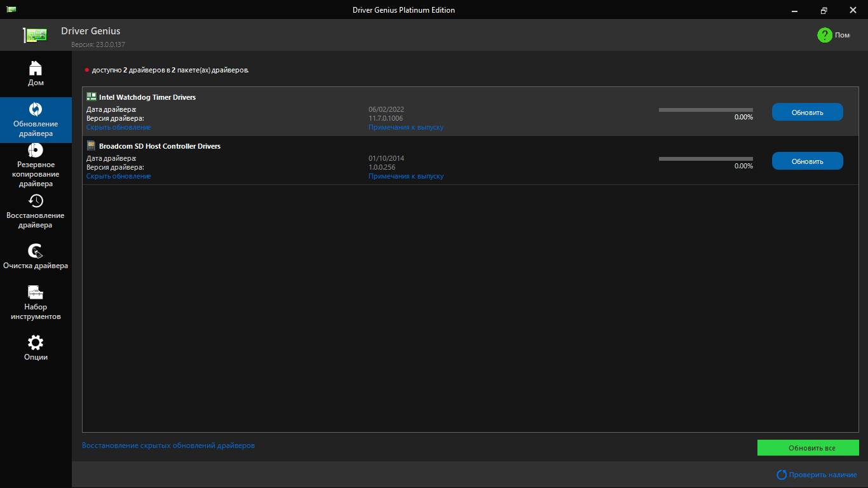The height and width of the screenshot is (488, 868).
Task: Switch to Очистка драйвера tab label
Action: click(x=36, y=266)
